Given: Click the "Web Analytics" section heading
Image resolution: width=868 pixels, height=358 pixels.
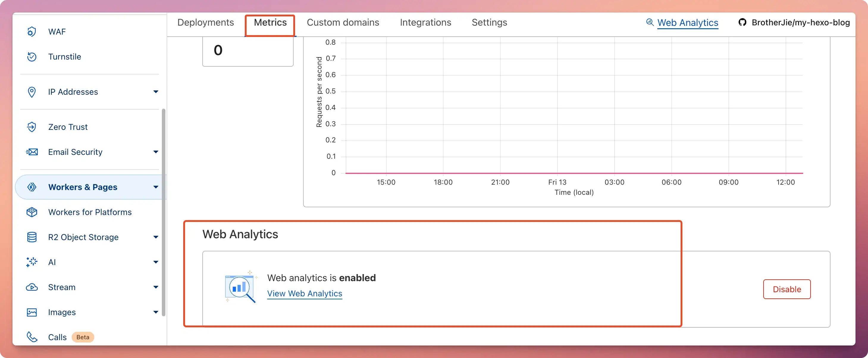Looking at the screenshot, I should (x=240, y=234).
